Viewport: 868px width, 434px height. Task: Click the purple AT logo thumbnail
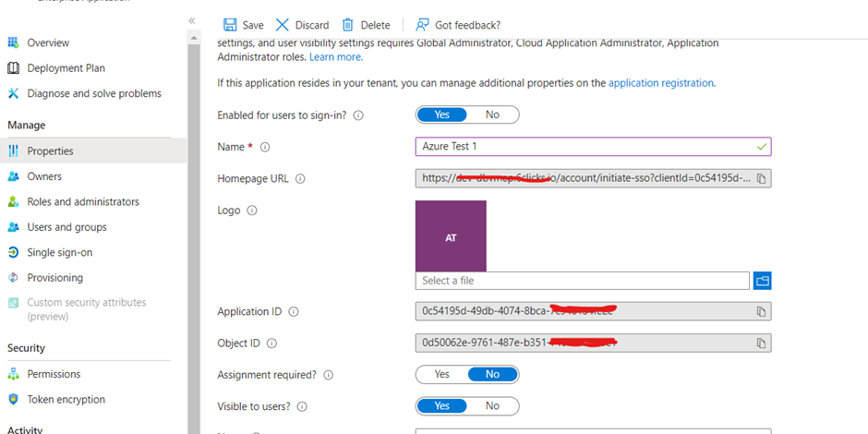click(451, 235)
